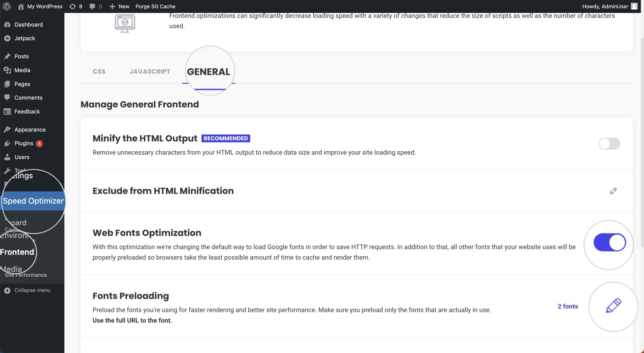Click the WordPress logo icon
Viewport: 644px width, 353px height.
[x=7, y=6]
